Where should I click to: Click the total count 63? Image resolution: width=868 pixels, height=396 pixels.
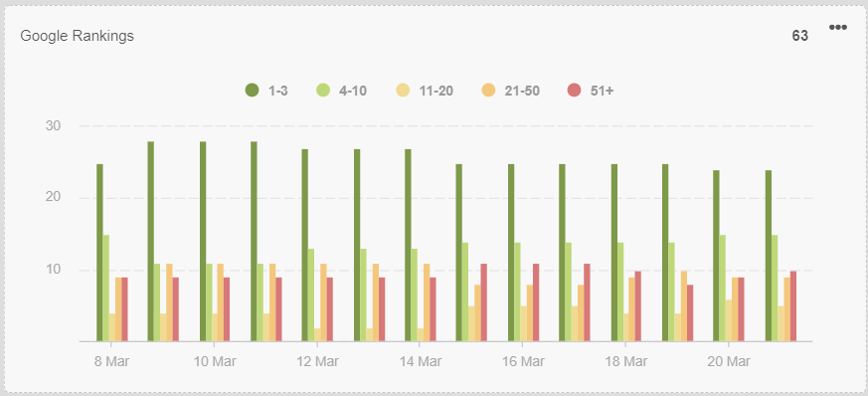click(800, 36)
